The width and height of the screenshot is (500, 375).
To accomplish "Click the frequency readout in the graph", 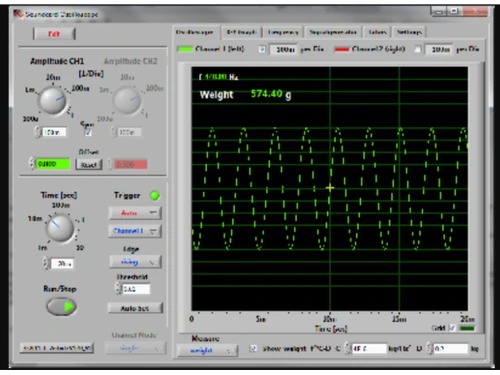I will (219, 77).
